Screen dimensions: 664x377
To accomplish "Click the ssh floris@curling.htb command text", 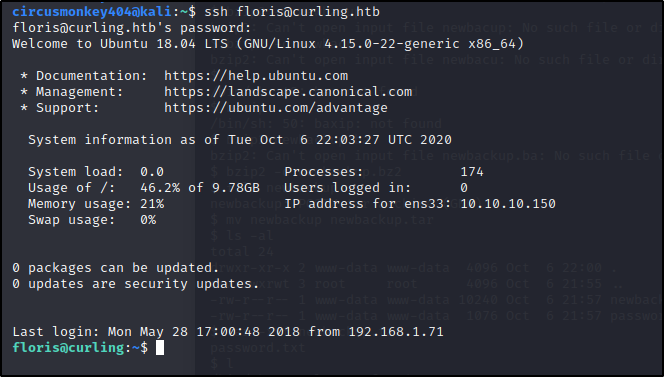I will click(292, 11).
